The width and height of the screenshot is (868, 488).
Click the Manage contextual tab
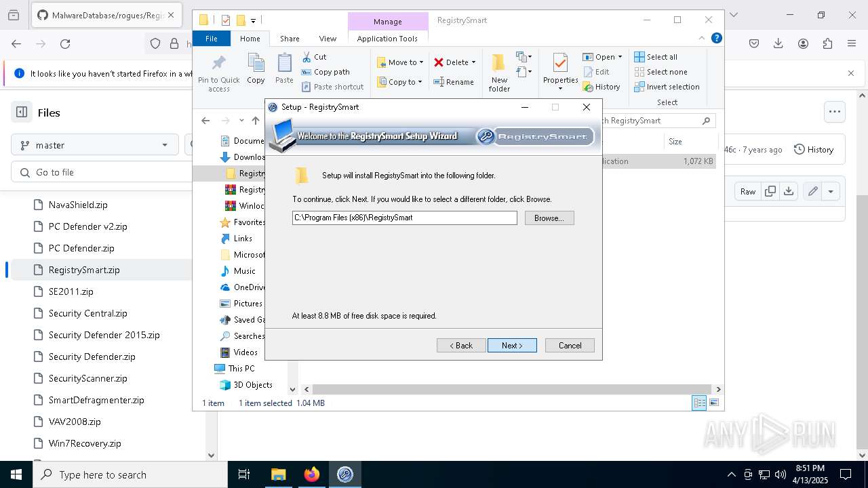click(388, 22)
